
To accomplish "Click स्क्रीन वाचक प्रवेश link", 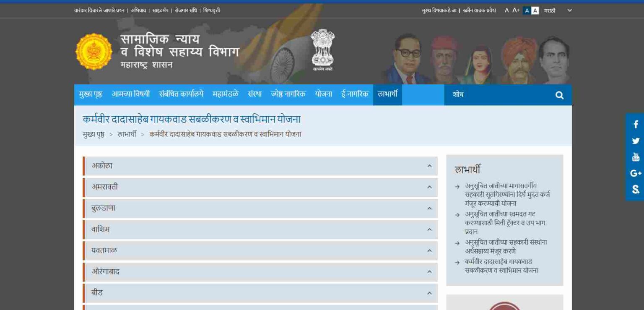I will (x=479, y=10).
